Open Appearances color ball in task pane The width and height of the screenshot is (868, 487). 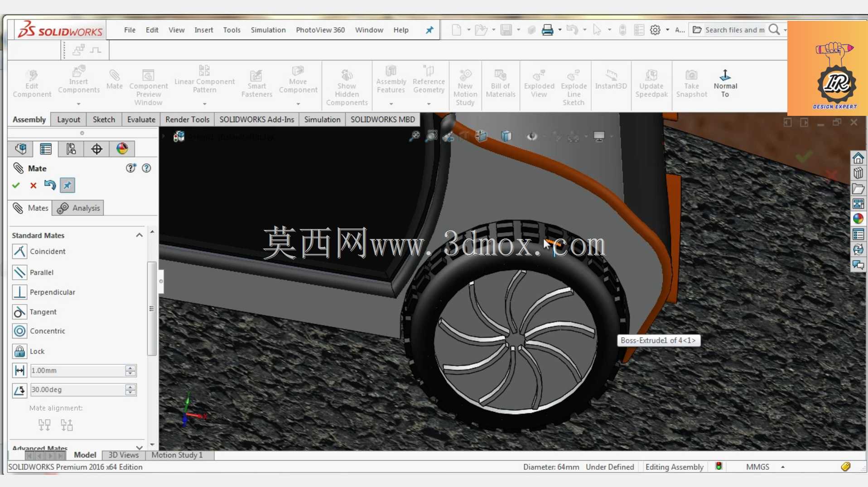point(858,219)
